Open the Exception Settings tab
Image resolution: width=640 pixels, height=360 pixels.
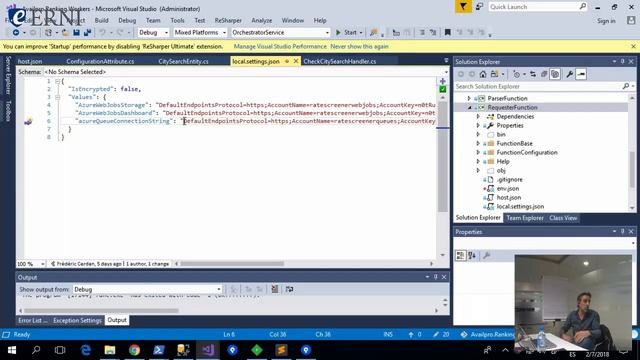click(77, 320)
